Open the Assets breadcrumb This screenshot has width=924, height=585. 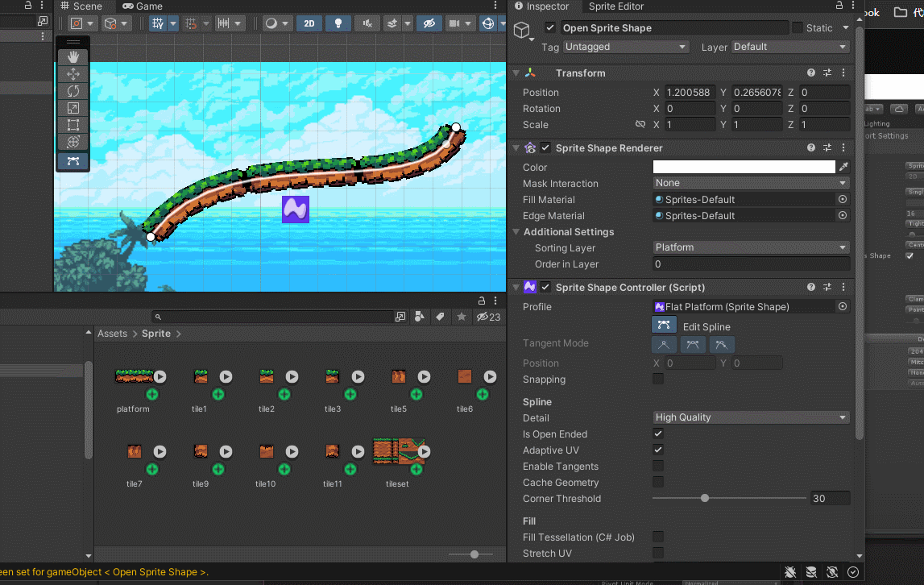(x=112, y=334)
